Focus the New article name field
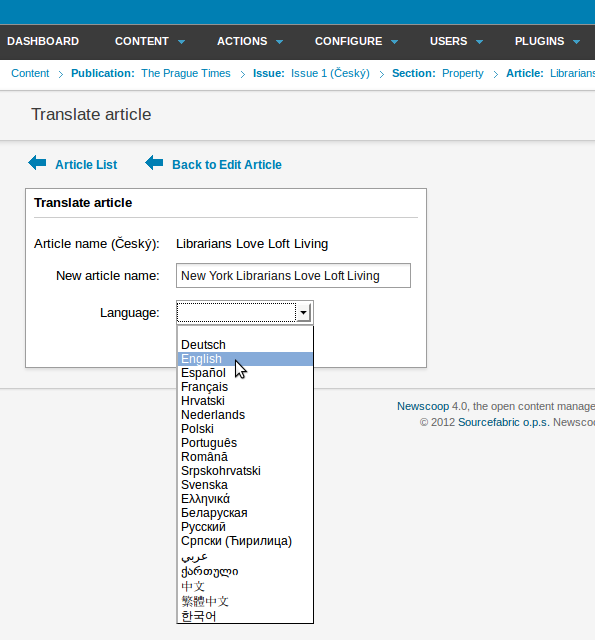The image size is (595, 640). pyautogui.click(x=293, y=276)
